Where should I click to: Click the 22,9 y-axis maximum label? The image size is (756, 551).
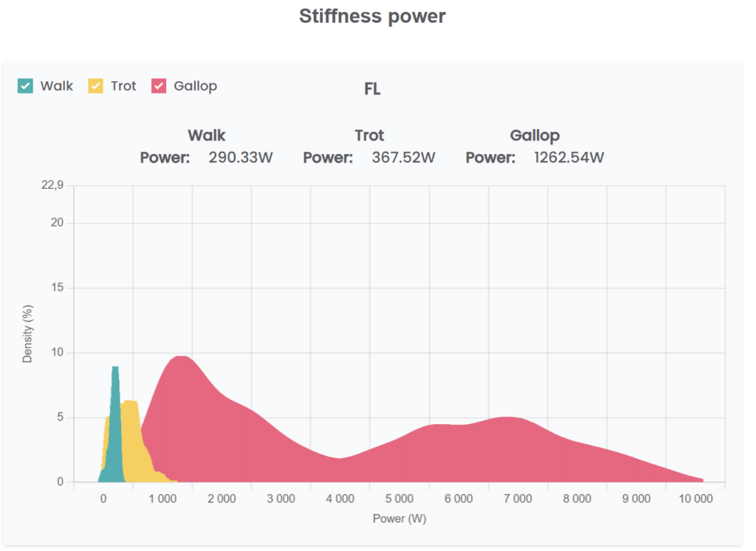tap(52, 185)
